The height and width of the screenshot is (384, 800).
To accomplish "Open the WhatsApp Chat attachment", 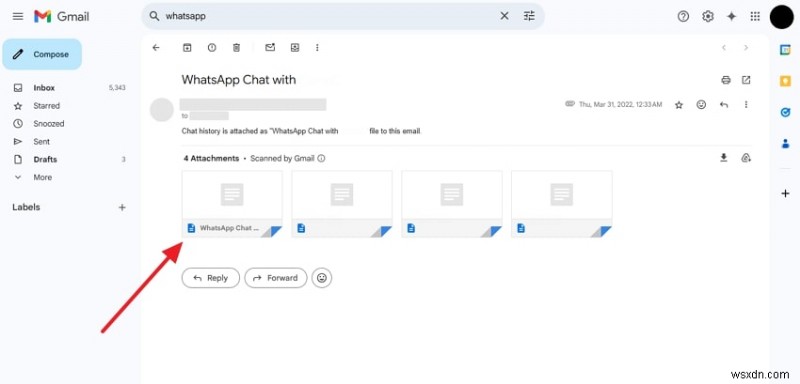I will (232, 204).
